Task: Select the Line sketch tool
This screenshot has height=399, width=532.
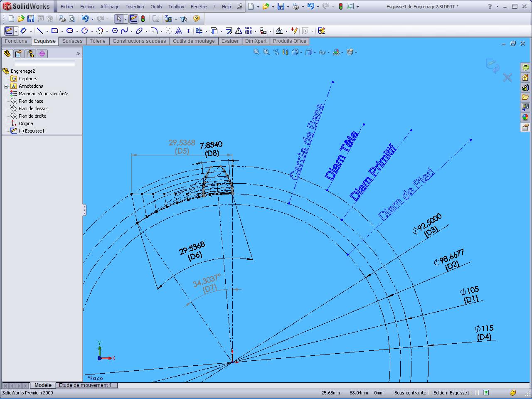Action: click(39, 31)
